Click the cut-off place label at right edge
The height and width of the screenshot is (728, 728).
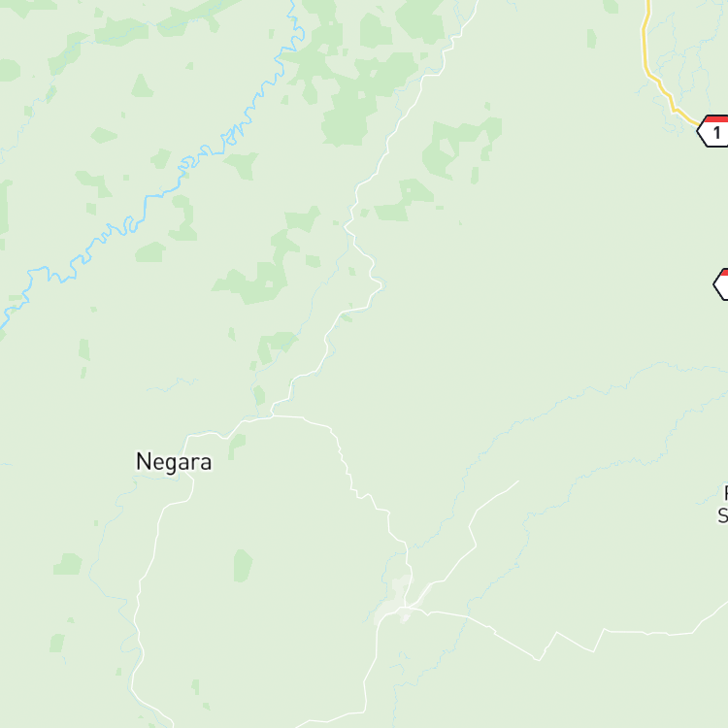click(x=723, y=504)
